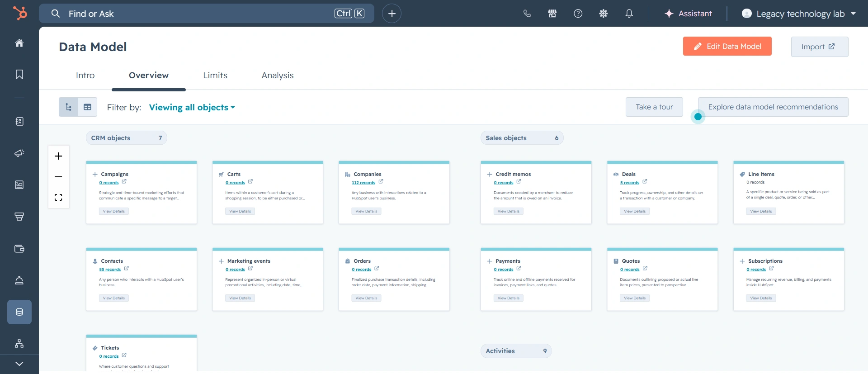Open the Data Management database icon

pos(19,312)
